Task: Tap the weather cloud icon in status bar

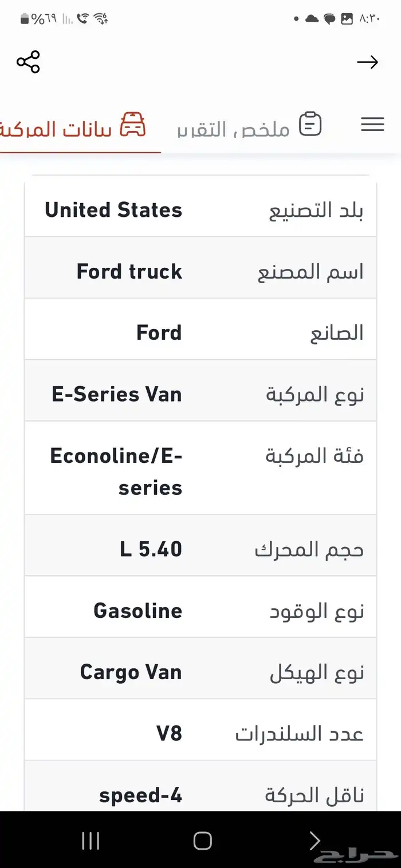Action: (x=312, y=18)
